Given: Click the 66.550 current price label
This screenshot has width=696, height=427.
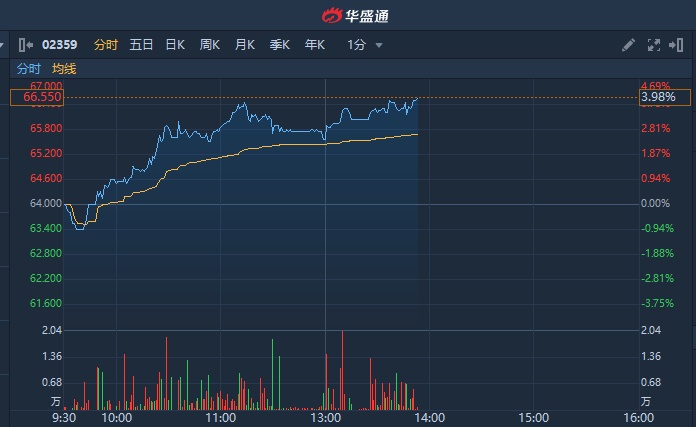Looking at the screenshot, I should click(38, 97).
